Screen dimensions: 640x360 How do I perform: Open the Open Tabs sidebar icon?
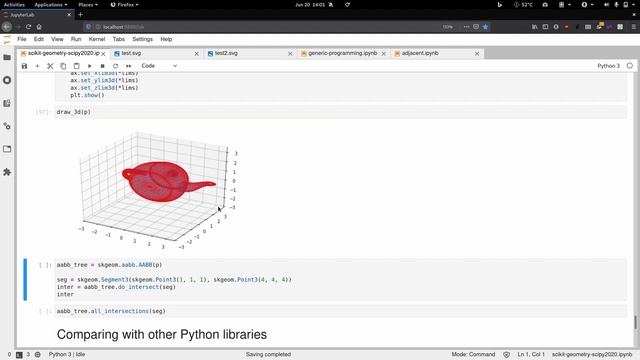(7, 149)
